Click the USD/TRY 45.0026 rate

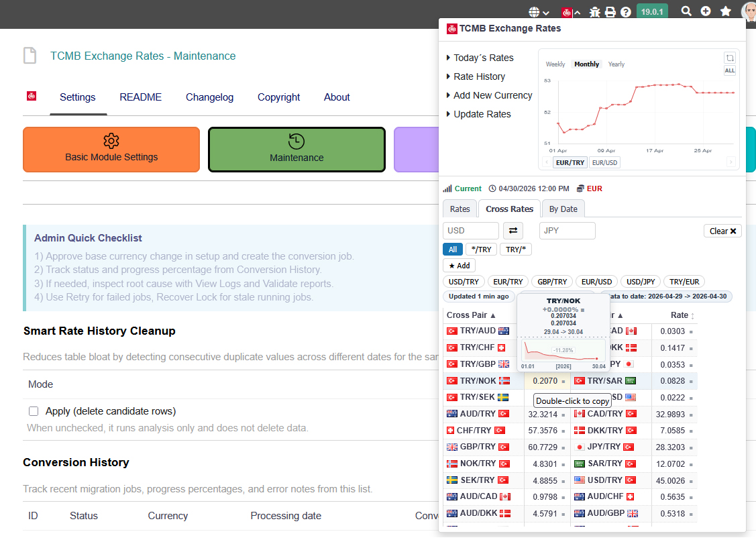pyautogui.click(x=670, y=480)
